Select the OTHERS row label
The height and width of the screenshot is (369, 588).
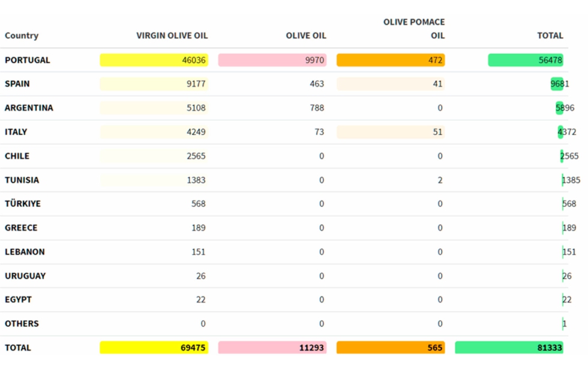click(x=22, y=323)
